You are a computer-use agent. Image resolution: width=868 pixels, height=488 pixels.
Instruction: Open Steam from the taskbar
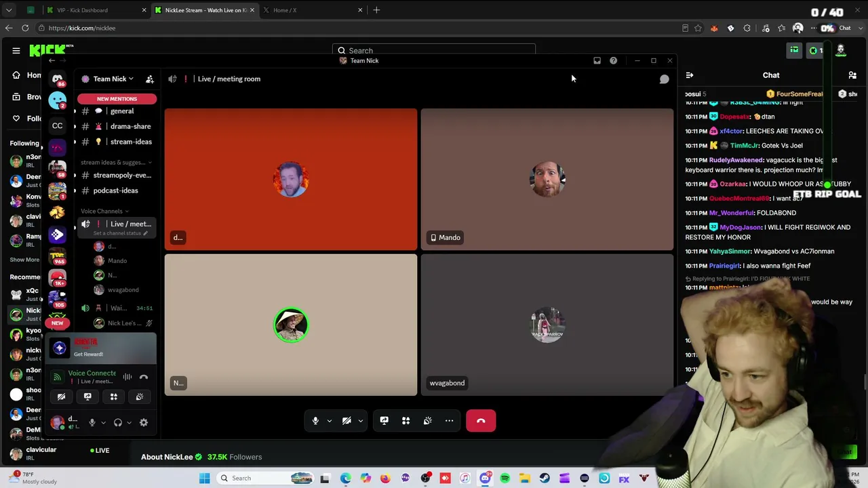[x=545, y=479]
